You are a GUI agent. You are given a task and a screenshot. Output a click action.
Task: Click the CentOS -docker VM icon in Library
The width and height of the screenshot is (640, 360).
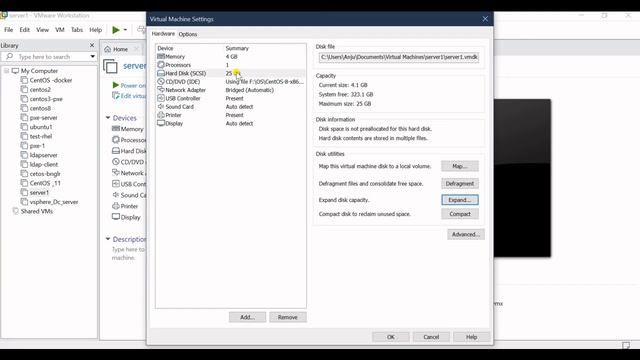24,80
